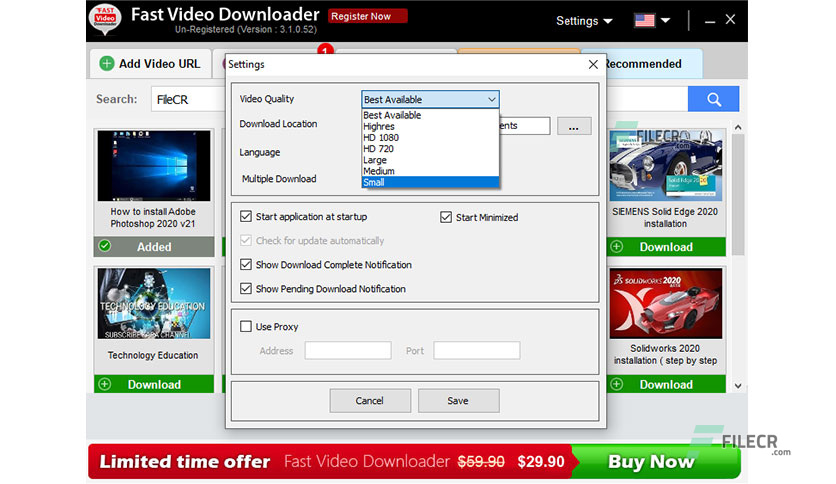This screenshot has height=484, width=836.
Task: Click the Register Now button
Action: [367, 17]
